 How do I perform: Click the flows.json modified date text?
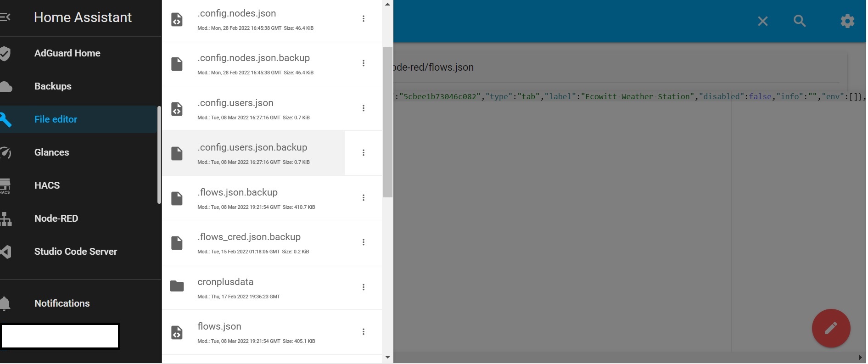pos(239,341)
